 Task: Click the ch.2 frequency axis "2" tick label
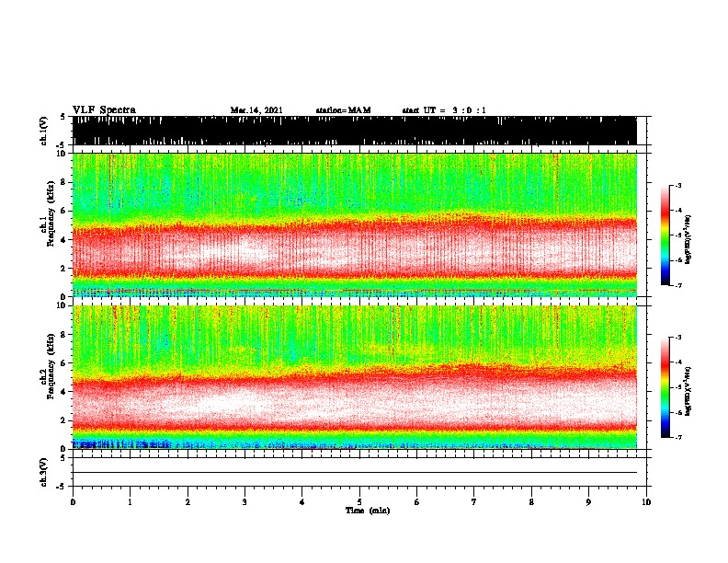[x=64, y=420]
